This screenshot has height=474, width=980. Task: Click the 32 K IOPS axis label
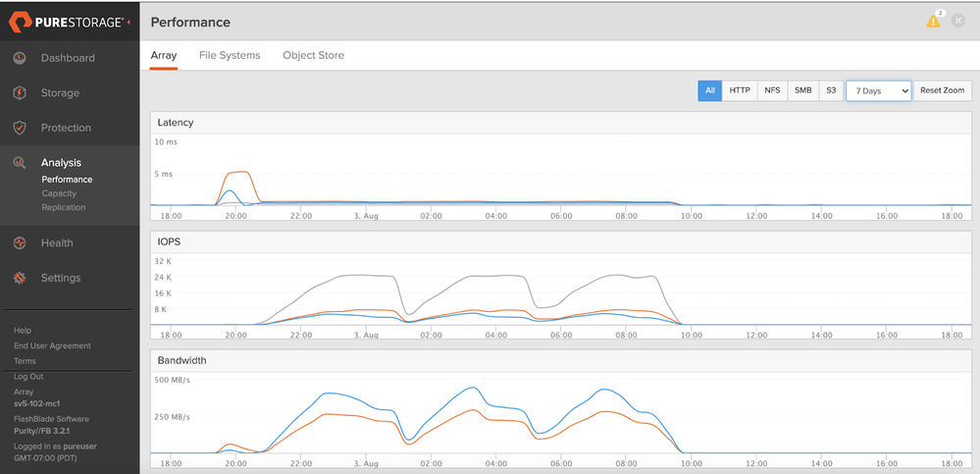163,261
